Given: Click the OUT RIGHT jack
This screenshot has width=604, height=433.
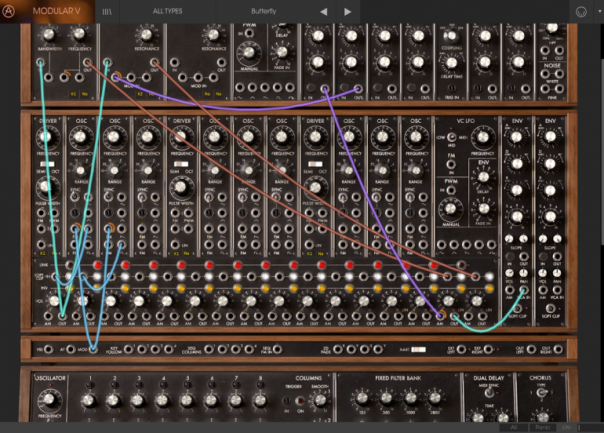Looking at the screenshot, I should pos(558,349).
